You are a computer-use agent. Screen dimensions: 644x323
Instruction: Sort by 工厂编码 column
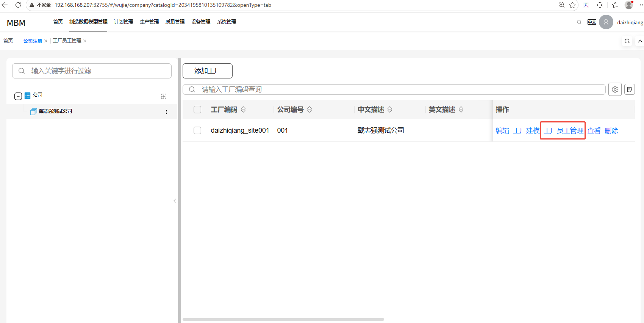[243, 110]
